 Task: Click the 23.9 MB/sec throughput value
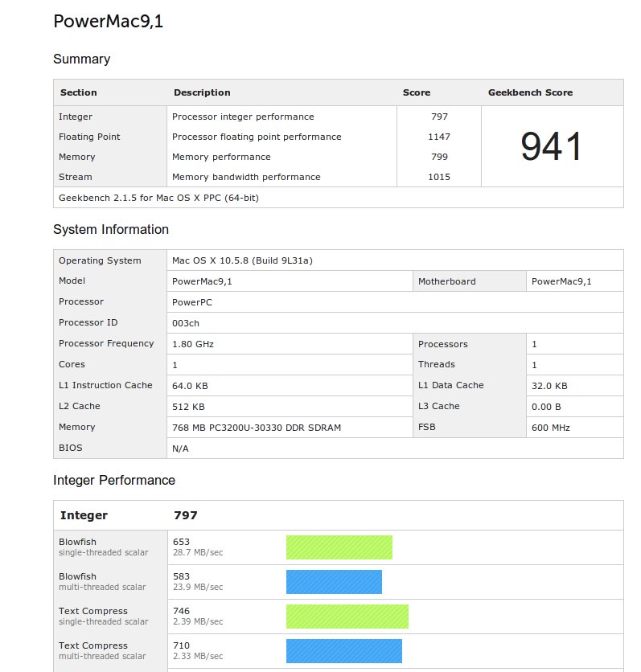[198, 587]
